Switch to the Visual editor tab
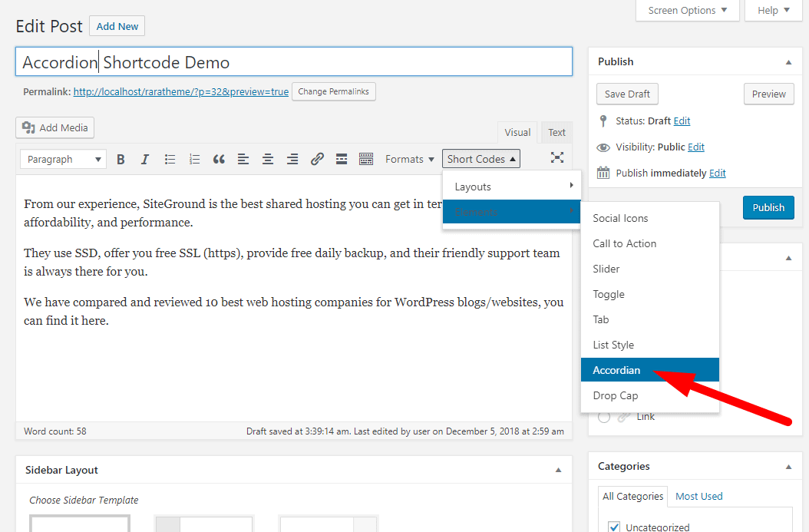This screenshot has width=809, height=532. click(x=517, y=133)
